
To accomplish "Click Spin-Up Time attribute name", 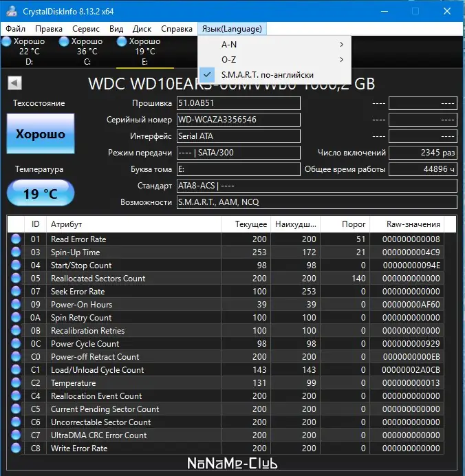I will point(75,252).
